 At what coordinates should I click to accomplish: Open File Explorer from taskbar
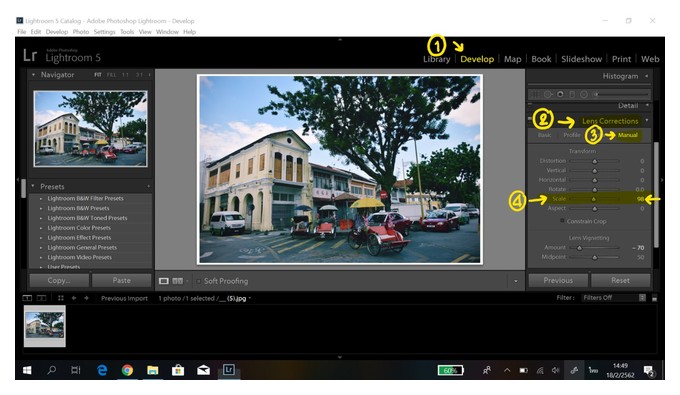[153, 370]
